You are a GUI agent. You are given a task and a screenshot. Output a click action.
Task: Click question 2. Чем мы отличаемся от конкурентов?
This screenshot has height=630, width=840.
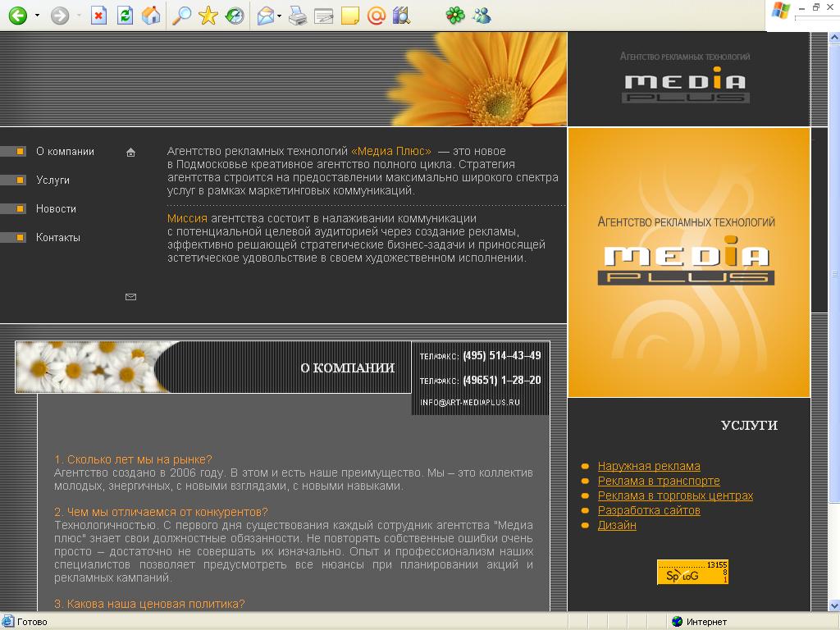click(161, 512)
